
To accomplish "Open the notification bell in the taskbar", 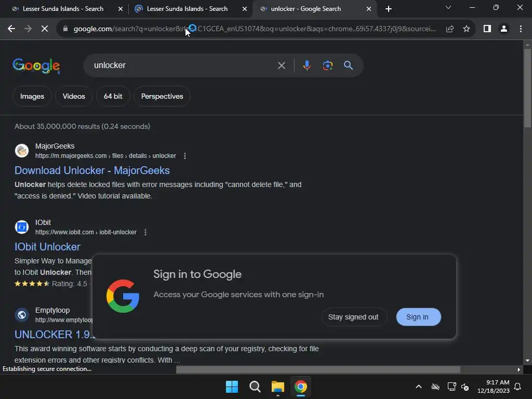I will 517,387.
